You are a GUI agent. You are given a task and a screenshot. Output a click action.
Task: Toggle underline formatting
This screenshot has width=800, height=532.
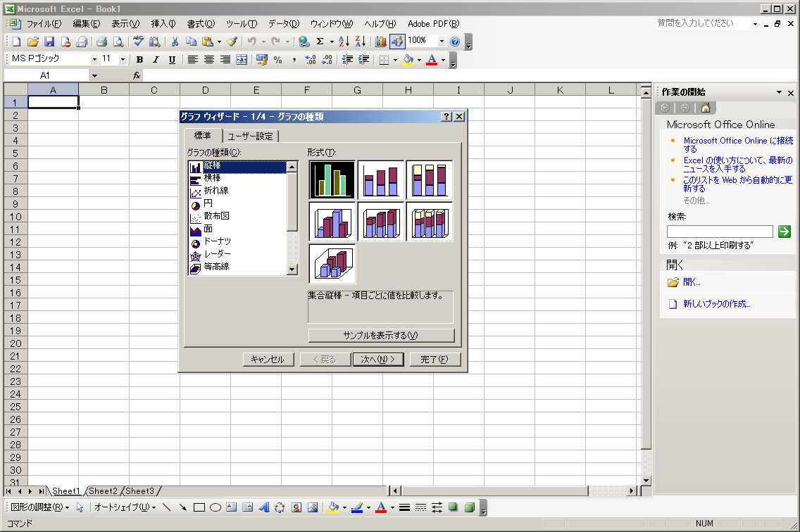(x=172, y=60)
